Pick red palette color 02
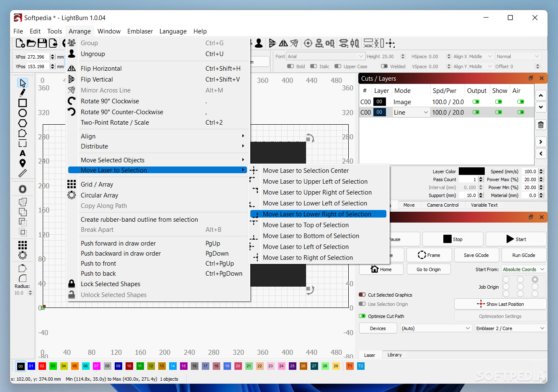The height and width of the screenshot is (392, 558). [x=42, y=366]
